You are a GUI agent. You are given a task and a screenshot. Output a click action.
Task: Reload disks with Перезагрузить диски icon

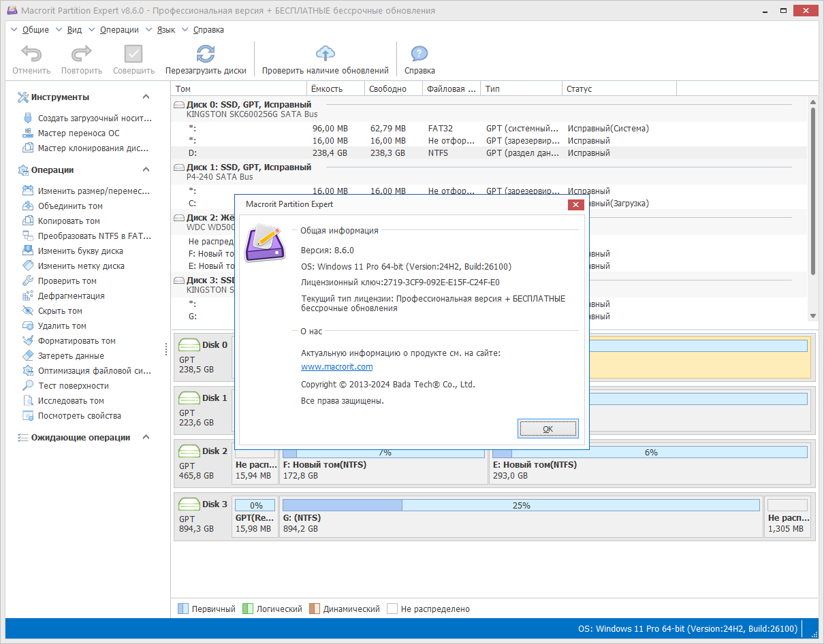tap(206, 54)
